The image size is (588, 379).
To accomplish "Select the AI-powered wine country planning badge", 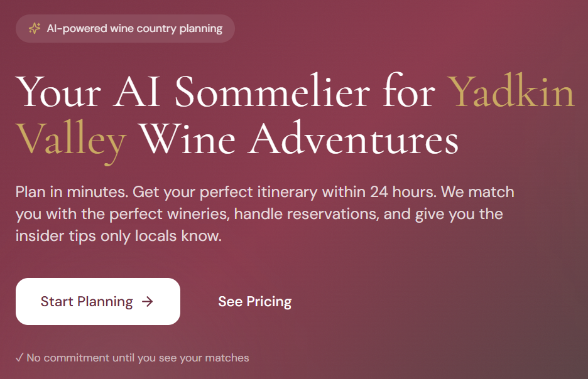I will click(x=125, y=28).
